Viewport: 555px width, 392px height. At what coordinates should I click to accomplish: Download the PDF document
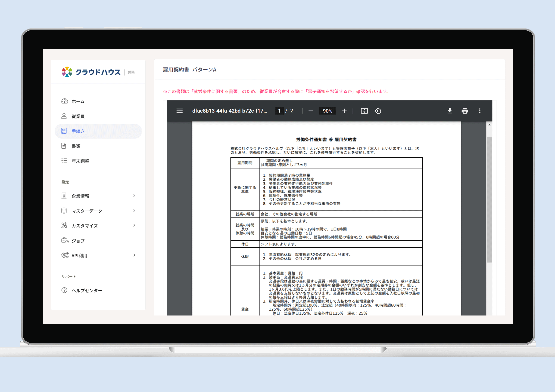click(x=450, y=111)
